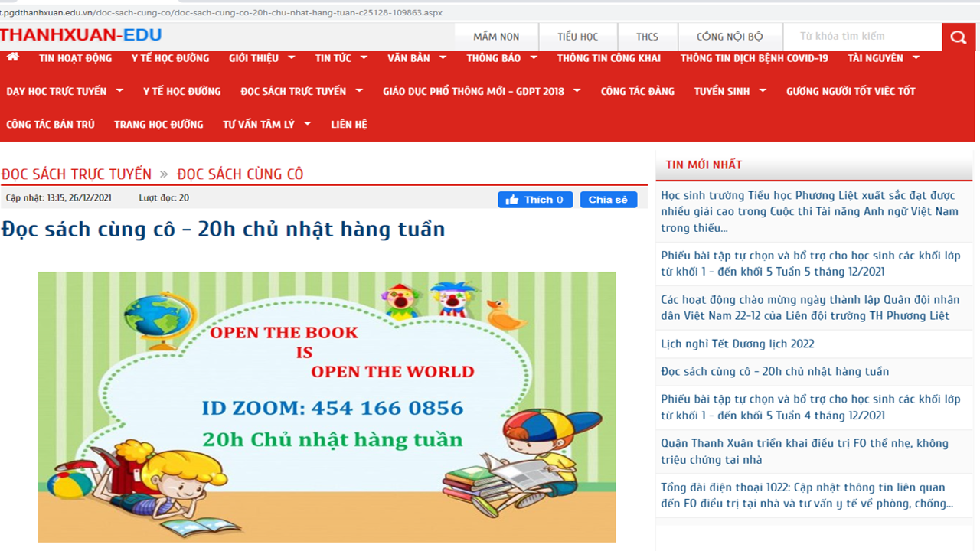Open news about Tiểu học Phương Liệt English contest
980x551 pixels.
tap(810, 211)
